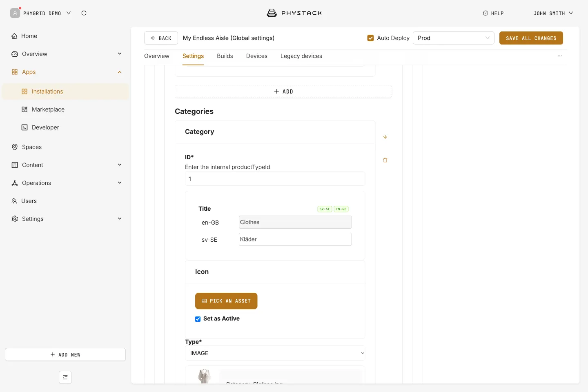Click the dashed Add button above Categories

coord(283,91)
